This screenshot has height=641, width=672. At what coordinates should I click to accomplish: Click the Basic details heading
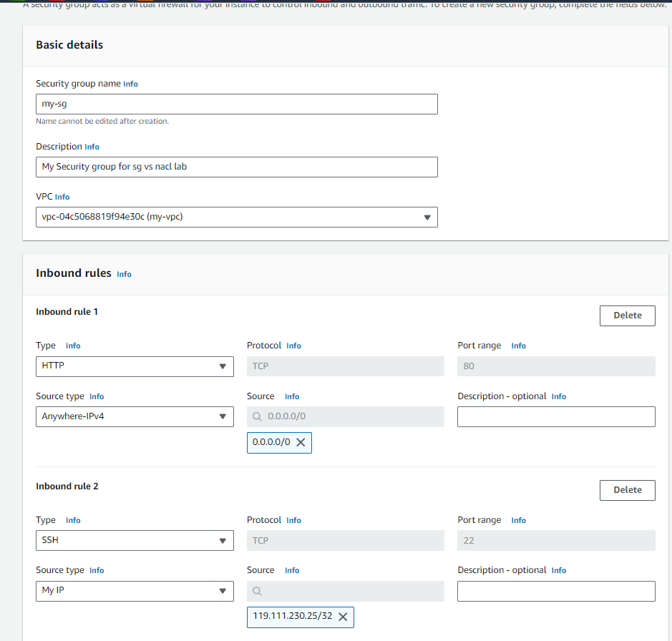(69, 45)
